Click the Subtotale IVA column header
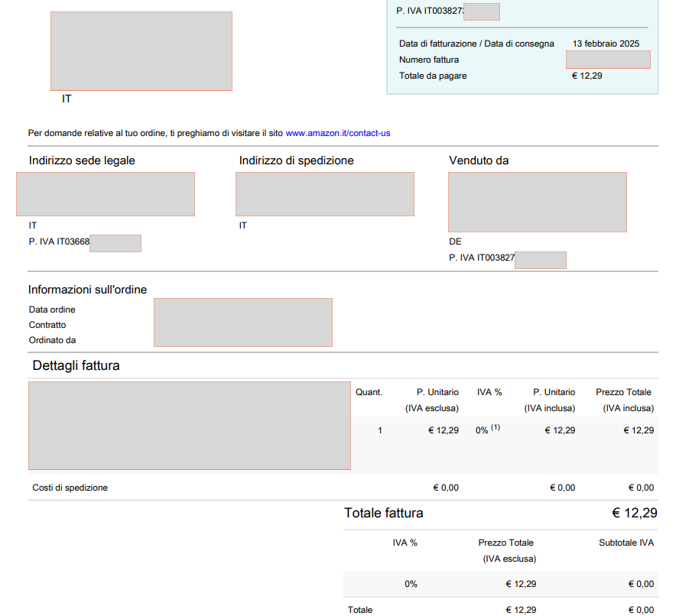This screenshot has height=616, width=676. [626, 543]
